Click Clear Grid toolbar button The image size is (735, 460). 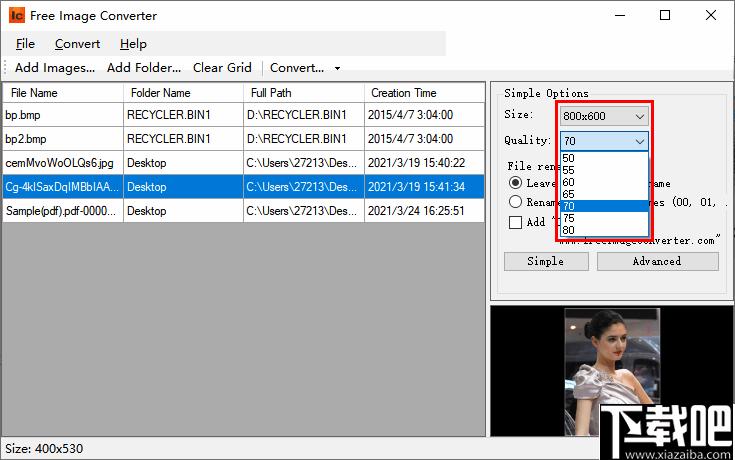tap(222, 68)
